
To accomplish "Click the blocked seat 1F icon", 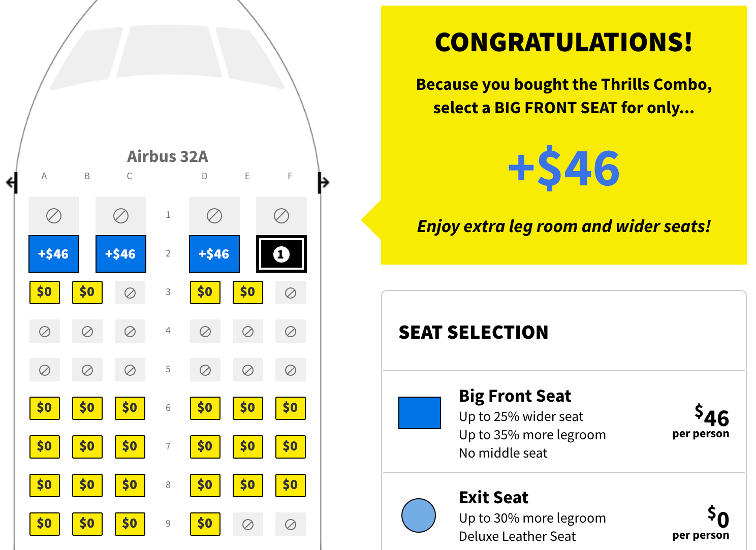I will (x=281, y=216).
